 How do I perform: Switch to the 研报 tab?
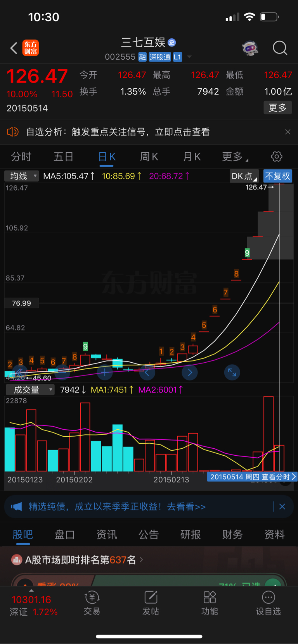tap(191, 535)
